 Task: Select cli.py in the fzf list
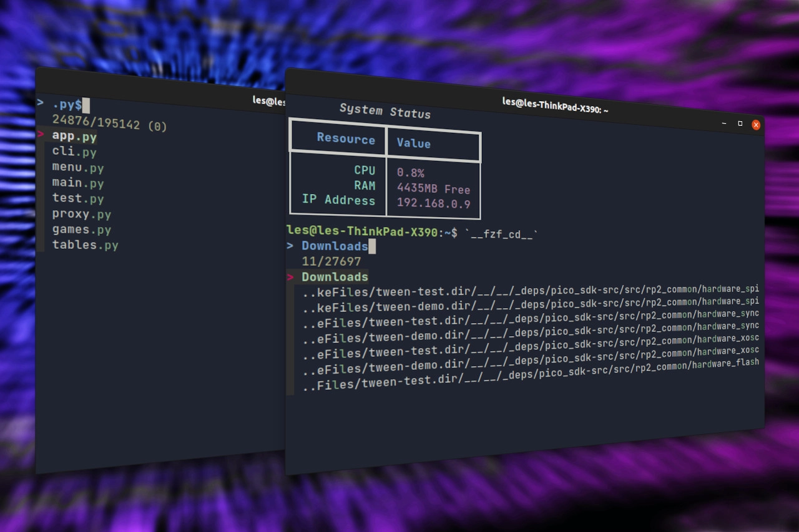[74, 152]
